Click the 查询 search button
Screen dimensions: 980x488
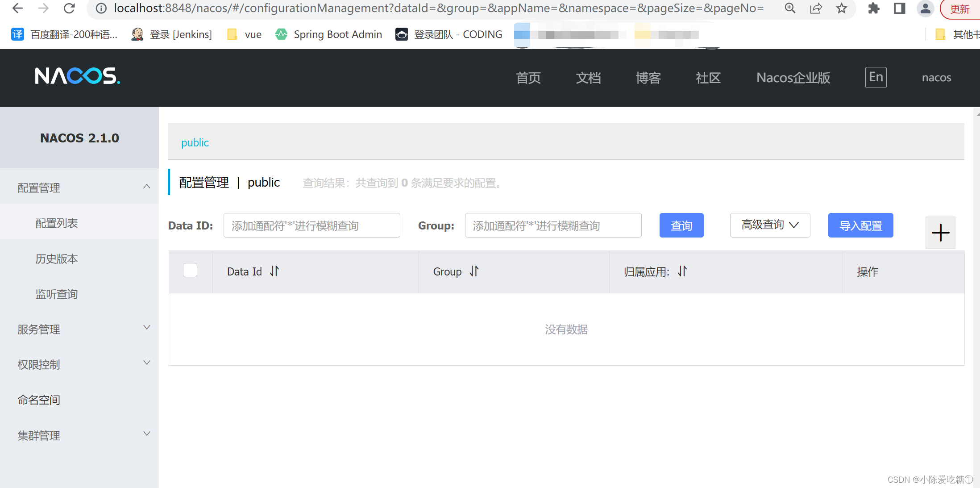point(681,225)
